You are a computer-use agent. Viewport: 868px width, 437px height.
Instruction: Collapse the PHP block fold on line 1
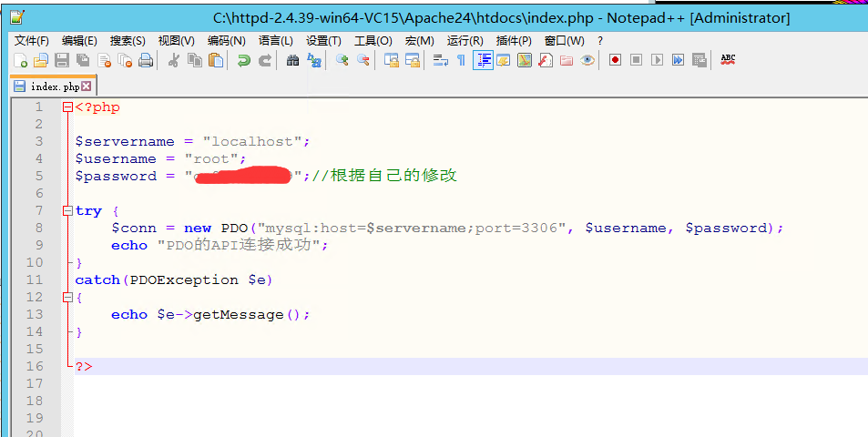[x=67, y=107]
